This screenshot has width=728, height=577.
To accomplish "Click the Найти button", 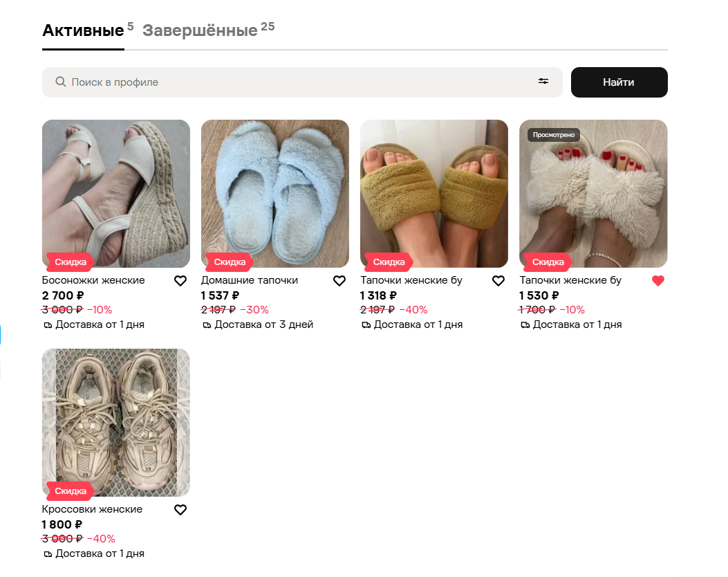I will [619, 82].
